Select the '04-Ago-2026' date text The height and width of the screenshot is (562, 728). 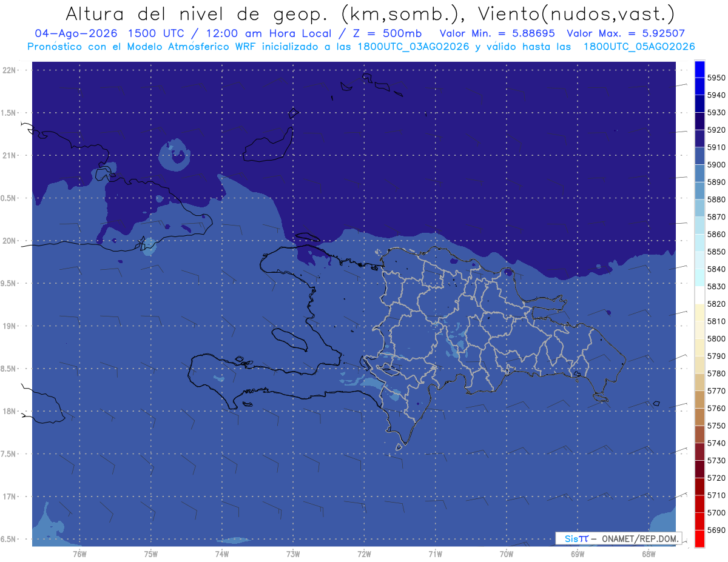(75, 33)
